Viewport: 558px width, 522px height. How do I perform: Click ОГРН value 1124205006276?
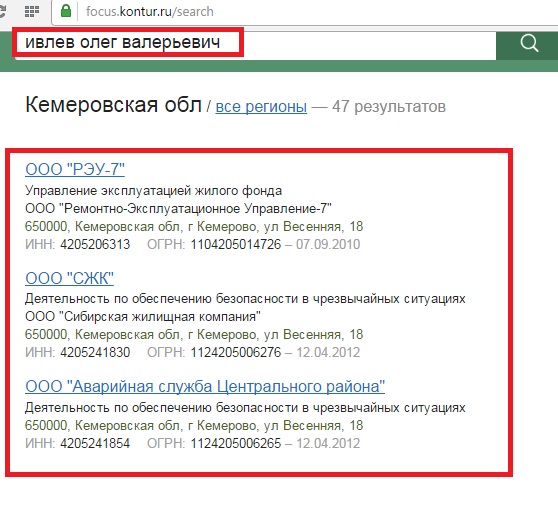pos(236,352)
